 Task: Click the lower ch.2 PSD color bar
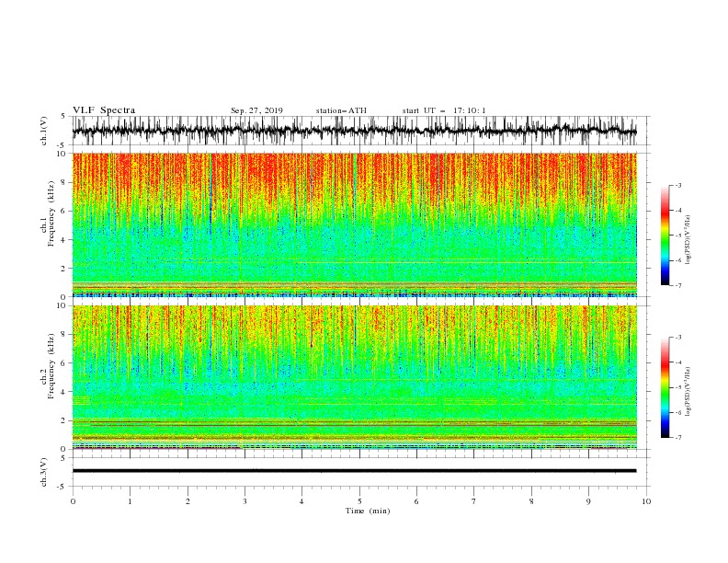[665, 387]
